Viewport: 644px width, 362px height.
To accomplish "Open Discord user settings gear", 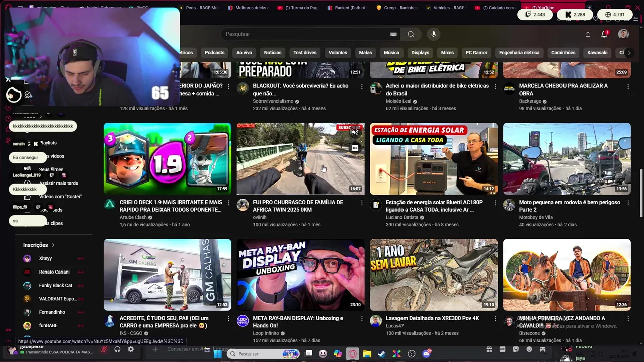I will click(131, 349).
